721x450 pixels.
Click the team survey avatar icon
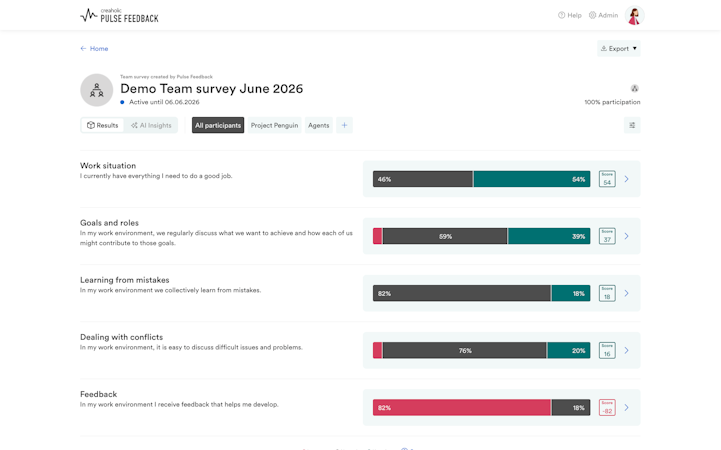point(97,90)
